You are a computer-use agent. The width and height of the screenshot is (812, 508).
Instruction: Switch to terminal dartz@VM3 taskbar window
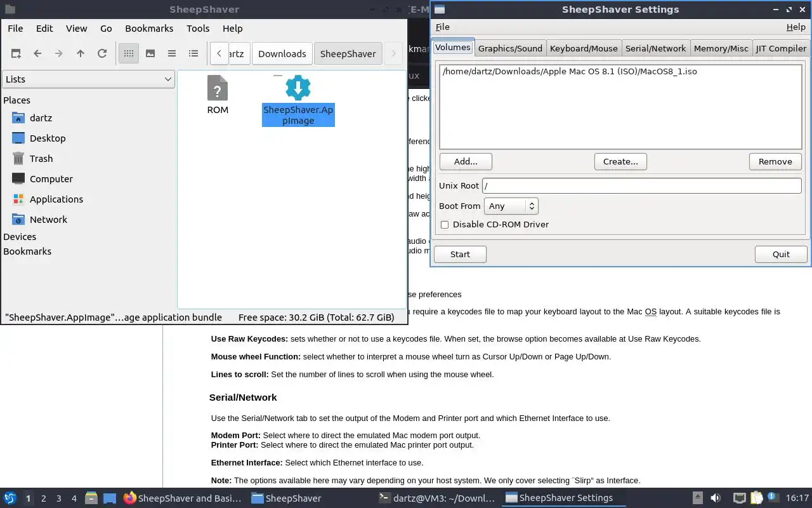[436, 498]
